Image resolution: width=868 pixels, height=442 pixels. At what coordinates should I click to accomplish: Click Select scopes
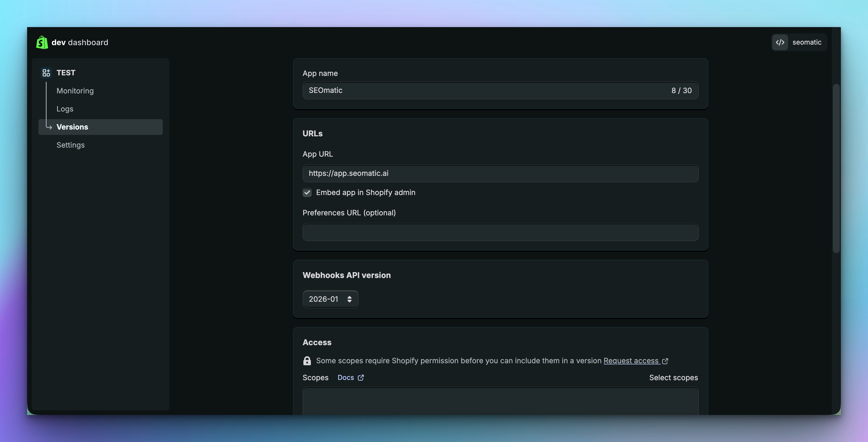click(x=674, y=378)
